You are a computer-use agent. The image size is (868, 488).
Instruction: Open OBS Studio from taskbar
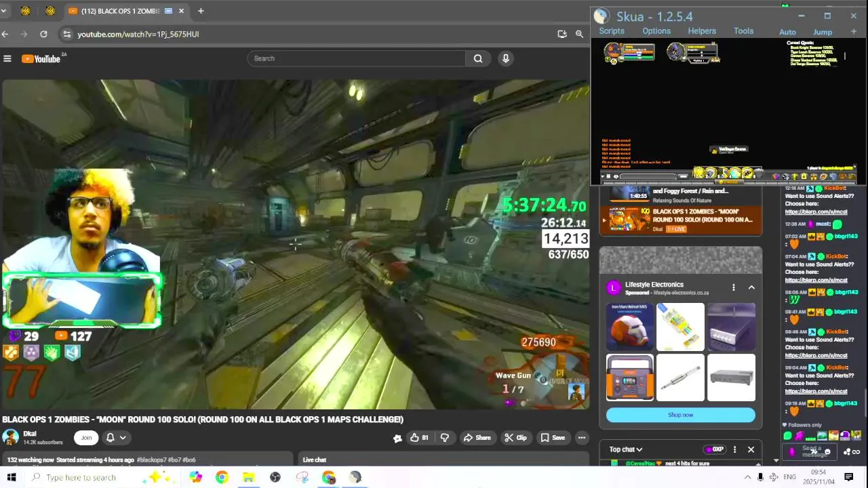pyautogui.click(x=275, y=477)
